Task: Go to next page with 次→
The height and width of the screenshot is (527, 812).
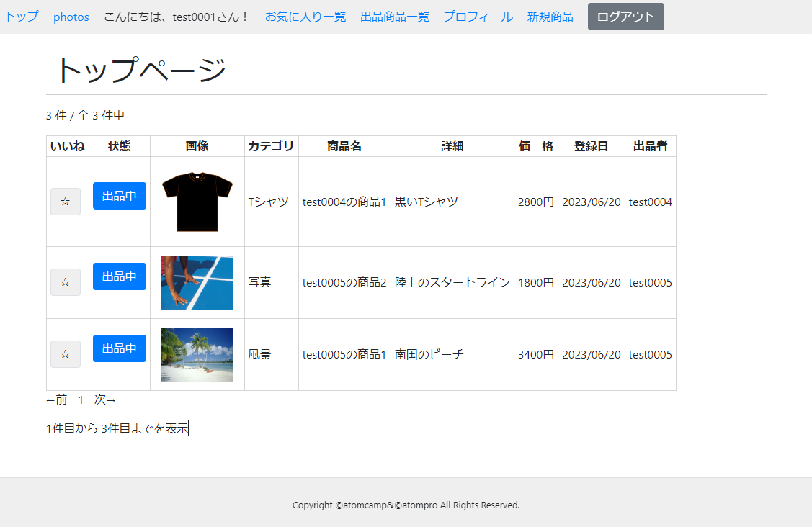Action: (x=104, y=400)
